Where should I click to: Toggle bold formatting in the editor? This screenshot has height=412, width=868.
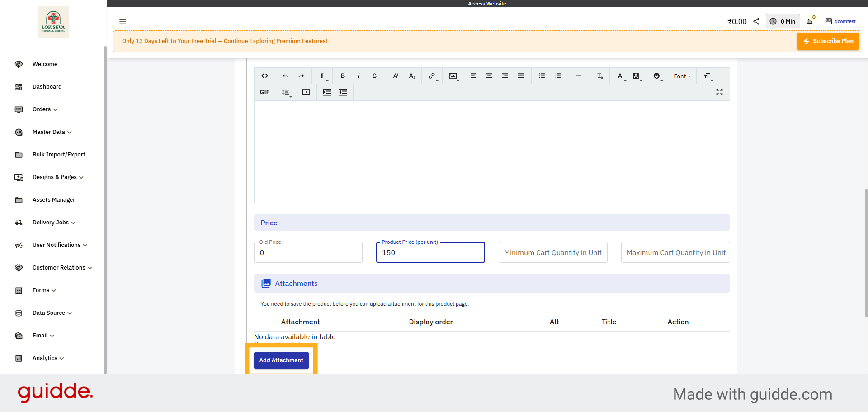click(343, 76)
